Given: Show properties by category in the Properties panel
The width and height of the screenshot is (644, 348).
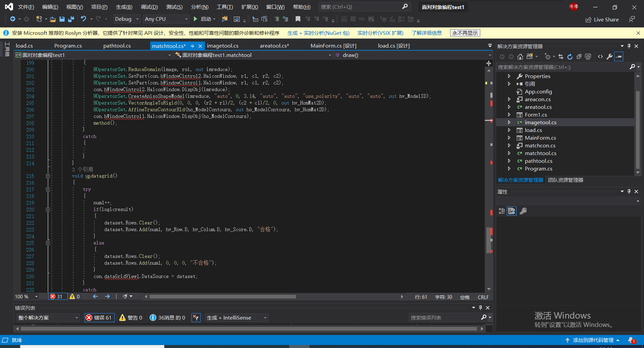Looking at the screenshot, I should (502, 211).
